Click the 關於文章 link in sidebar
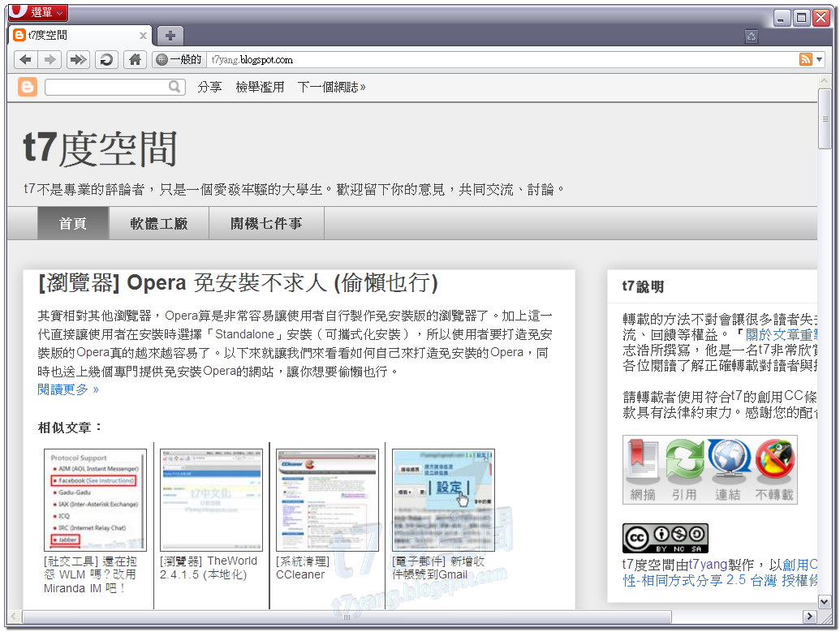 781,335
